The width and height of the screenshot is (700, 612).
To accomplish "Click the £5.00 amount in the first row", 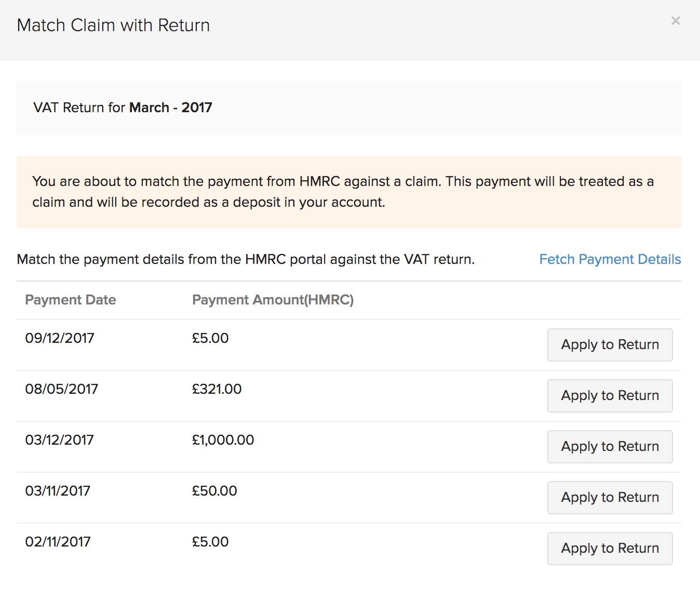I will tap(210, 338).
